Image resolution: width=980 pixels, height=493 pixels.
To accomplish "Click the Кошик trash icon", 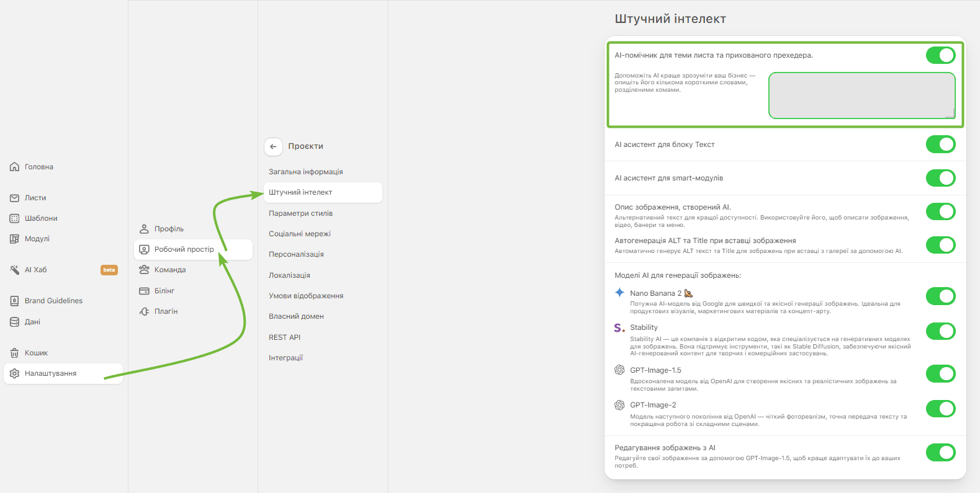I will pos(15,353).
